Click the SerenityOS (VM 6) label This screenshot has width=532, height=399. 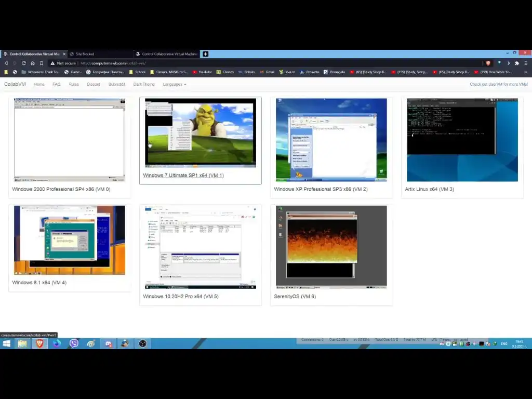tap(295, 297)
